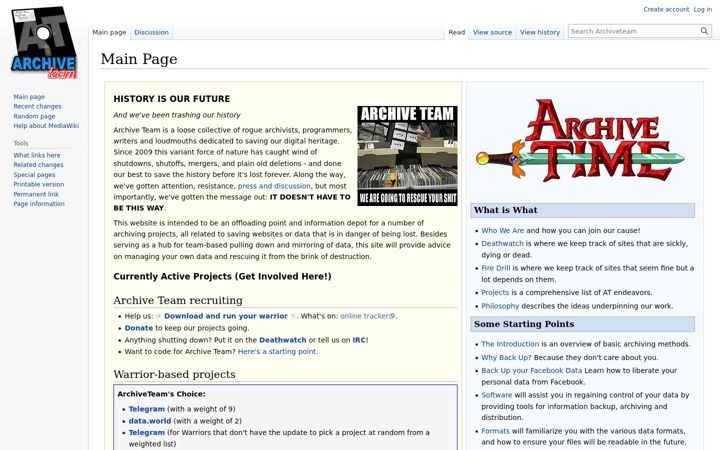720x450 pixels.
Task: Open the View source tab
Action: coord(492,32)
